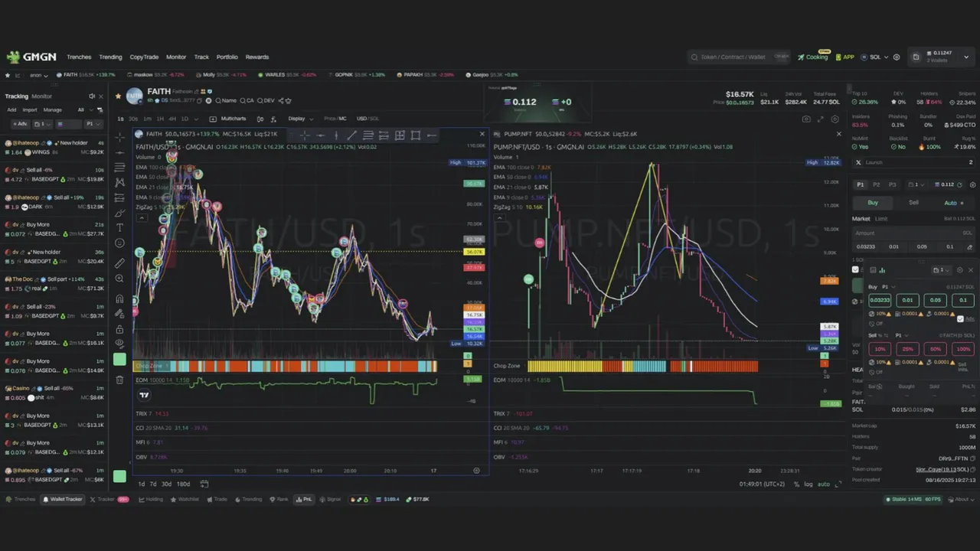Image resolution: width=980 pixels, height=551 pixels.
Task: Open the Track menu item
Action: pyautogui.click(x=201, y=57)
